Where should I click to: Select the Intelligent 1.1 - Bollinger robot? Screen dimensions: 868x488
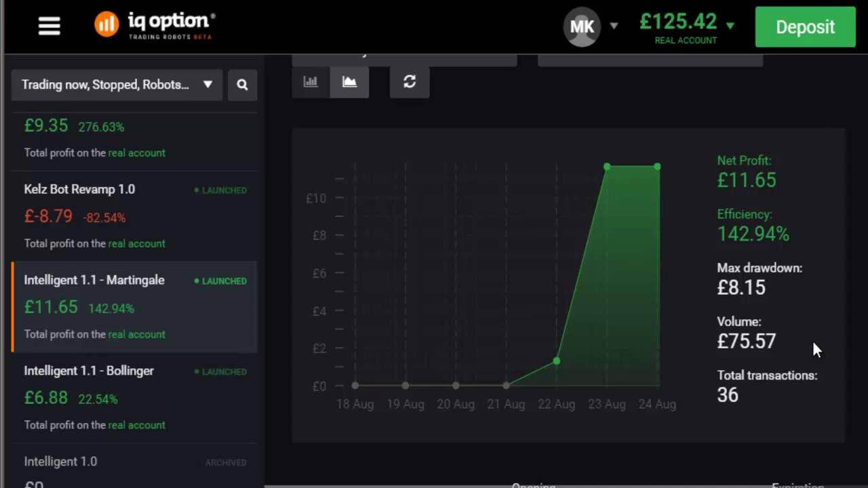[134, 397]
